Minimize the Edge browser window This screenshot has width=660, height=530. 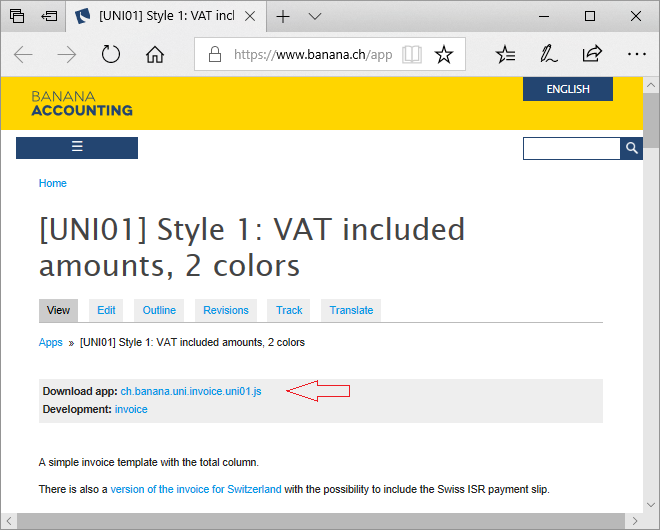tap(544, 16)
